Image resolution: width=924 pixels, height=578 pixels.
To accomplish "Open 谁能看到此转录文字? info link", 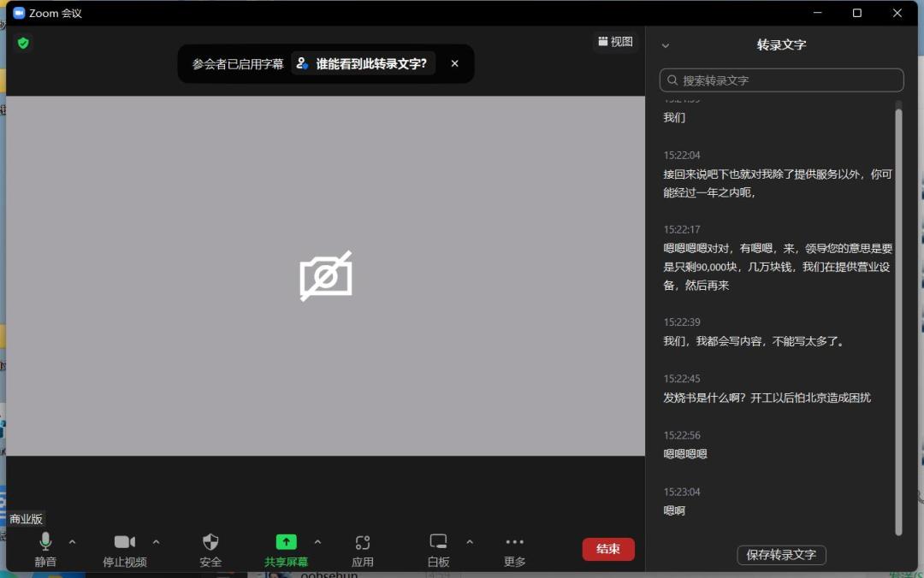I will pos(364,63).
